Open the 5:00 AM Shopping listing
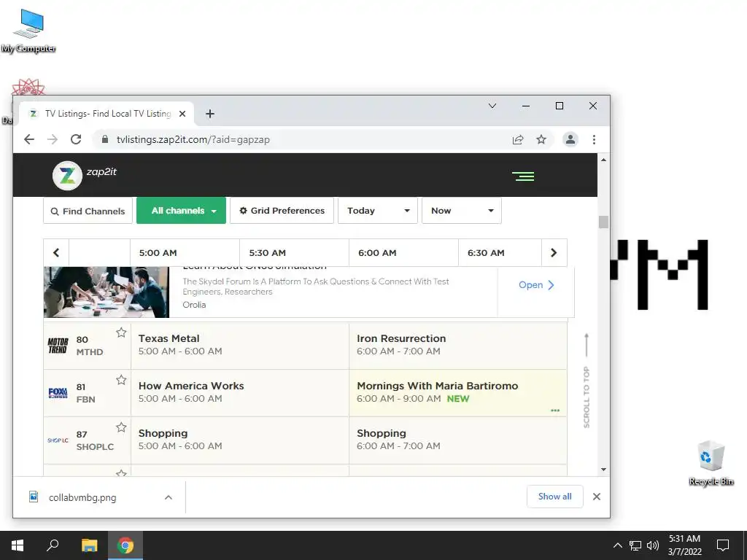Screen dimensions: 747x560 click(x=239, y=440)
